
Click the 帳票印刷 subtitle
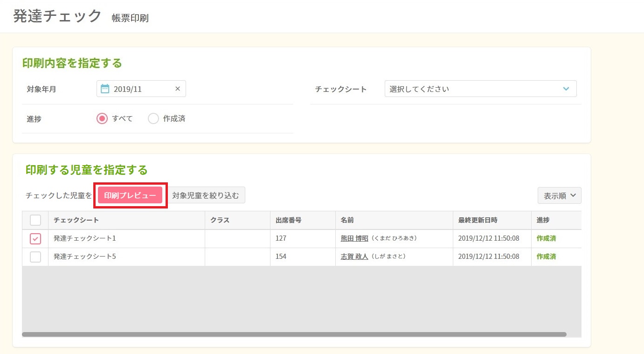(x=130, y=18)
